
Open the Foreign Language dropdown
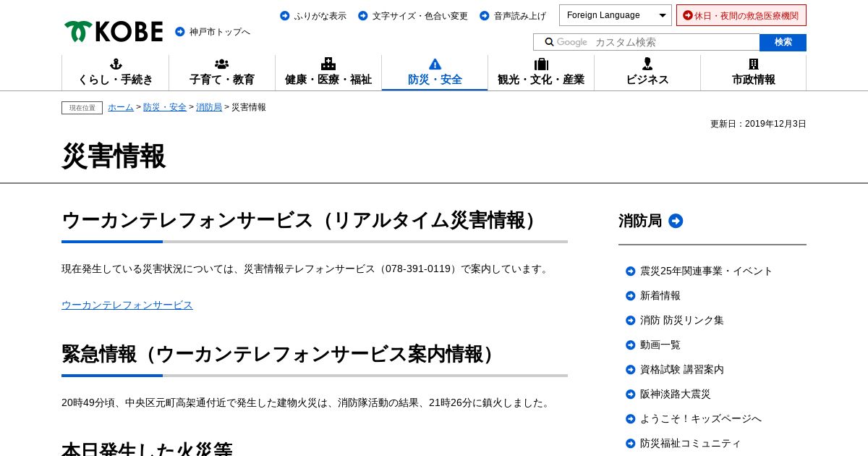(616, 15)
